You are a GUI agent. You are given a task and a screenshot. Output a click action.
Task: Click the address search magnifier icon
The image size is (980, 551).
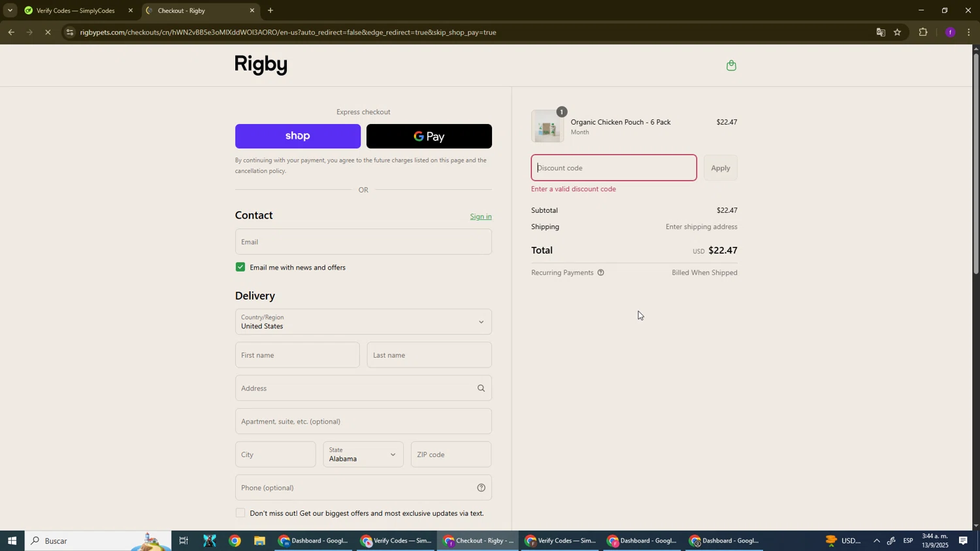point(481,388)
